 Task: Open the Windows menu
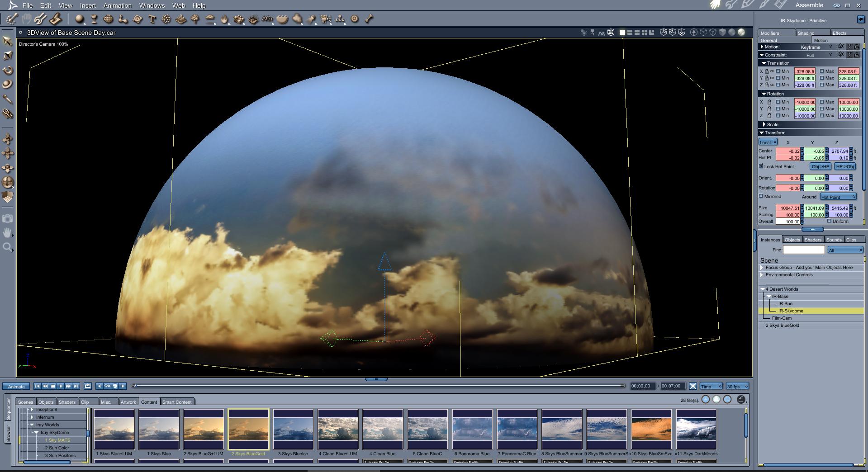pos(152,5)
